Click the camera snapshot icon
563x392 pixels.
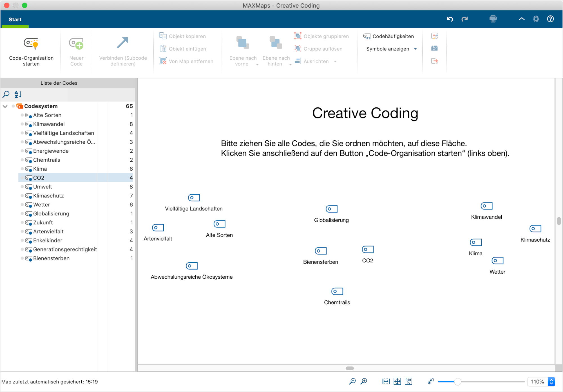tap(435, 48)
